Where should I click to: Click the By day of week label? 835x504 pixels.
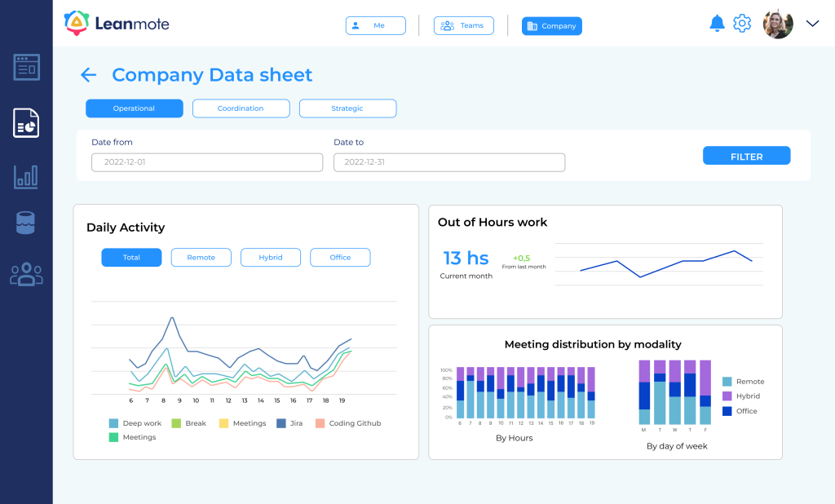(677, 446)
